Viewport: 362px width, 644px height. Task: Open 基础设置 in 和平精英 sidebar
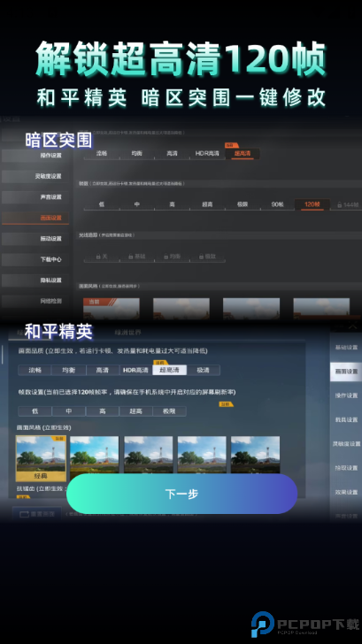346,348
